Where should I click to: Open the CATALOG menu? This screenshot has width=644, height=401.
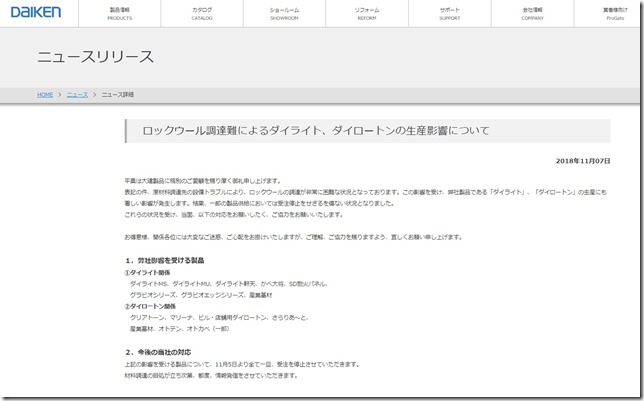click(x=202, y=14)
